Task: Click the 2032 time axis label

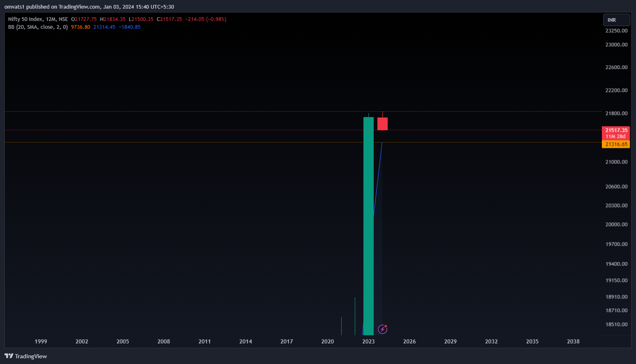Action: point(491,341)
